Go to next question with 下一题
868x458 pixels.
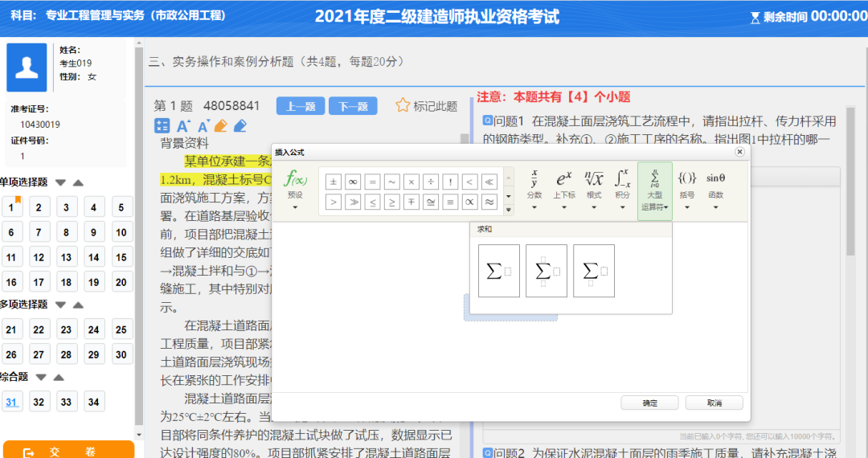click(353, 106)
